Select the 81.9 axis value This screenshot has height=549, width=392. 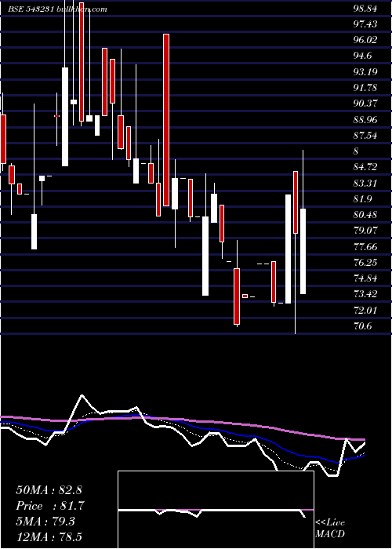[362, 199]
